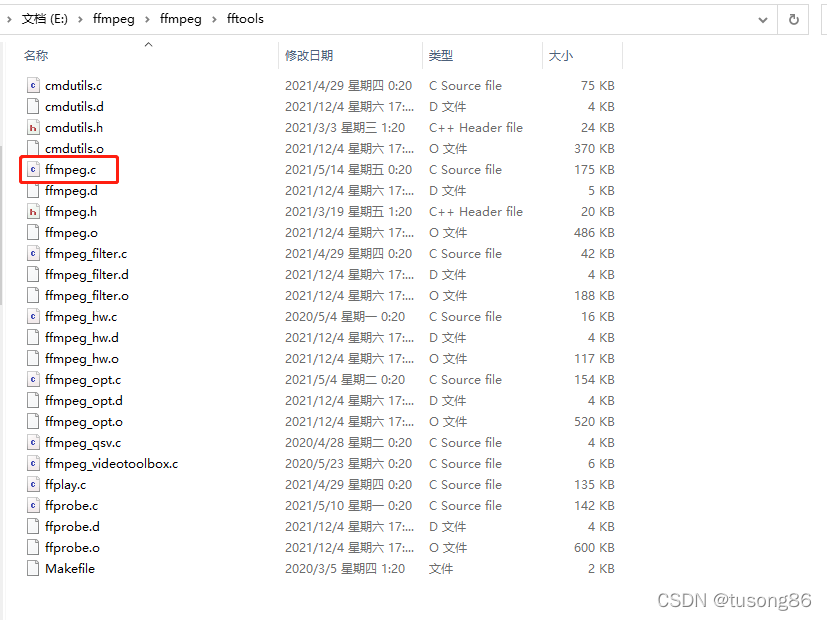Screen dimensions: 827x620
Task: Select the file name cmdutils.h
Action: coord(74,128)
